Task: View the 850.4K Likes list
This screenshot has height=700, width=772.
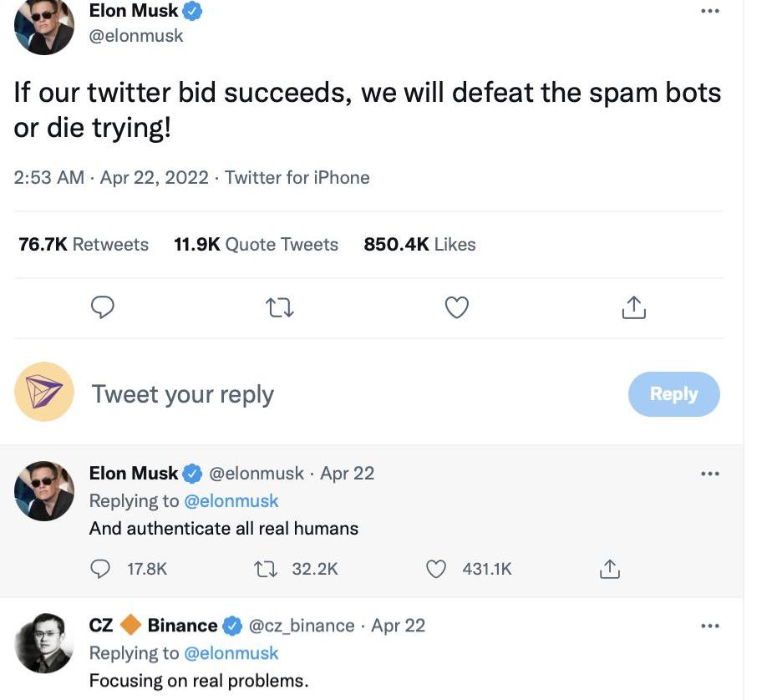Action: tap(419, 245)
